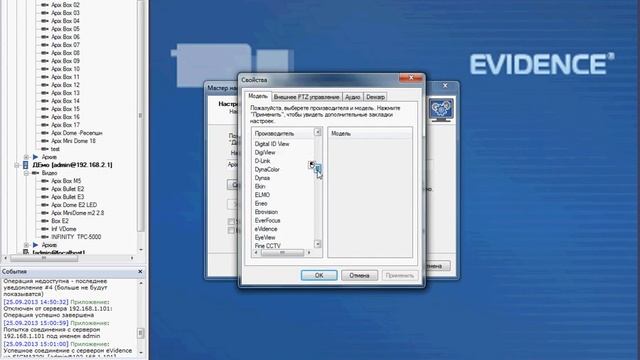Click manufacturer list horizontal scrollbar thumb
Image resolution: width=640 pixels, height=360 pixels.
click(x=282, y=253)
